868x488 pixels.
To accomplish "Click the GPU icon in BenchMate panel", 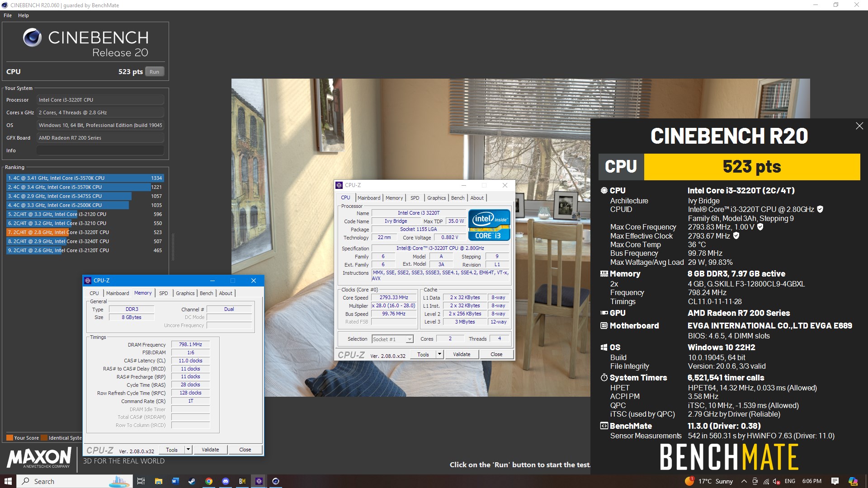I will 604,313.
